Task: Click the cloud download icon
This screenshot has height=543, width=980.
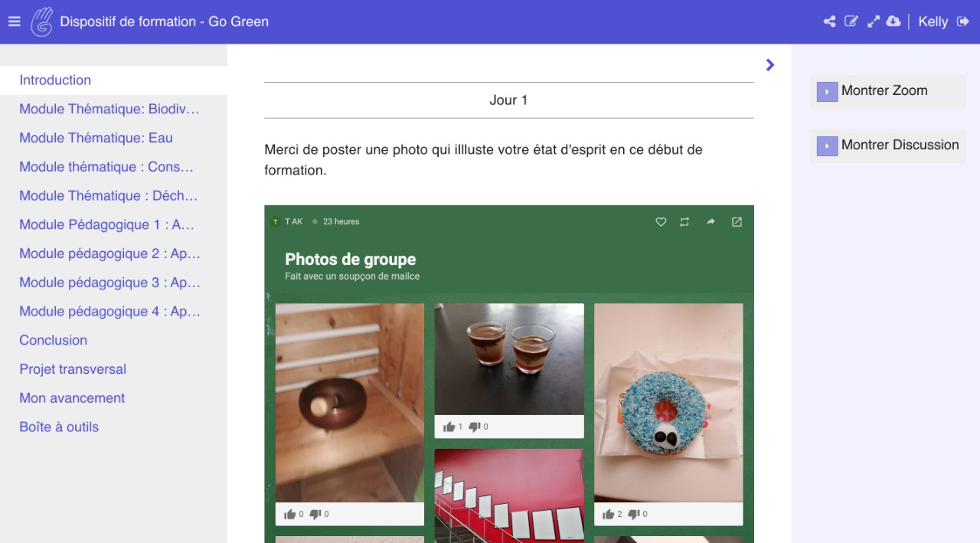Action: pos(893,21)
